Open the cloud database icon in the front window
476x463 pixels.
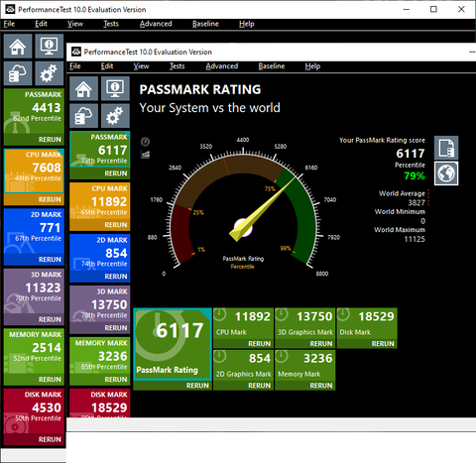click(x=83, y=116)
